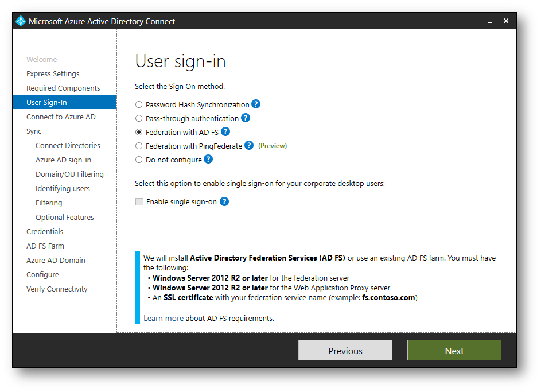Image resolution: width=541 pixels, height=392 pixels.
Task: Go to Azure AD Domain step
Action: pyautogui.click(x=56, y=261)
